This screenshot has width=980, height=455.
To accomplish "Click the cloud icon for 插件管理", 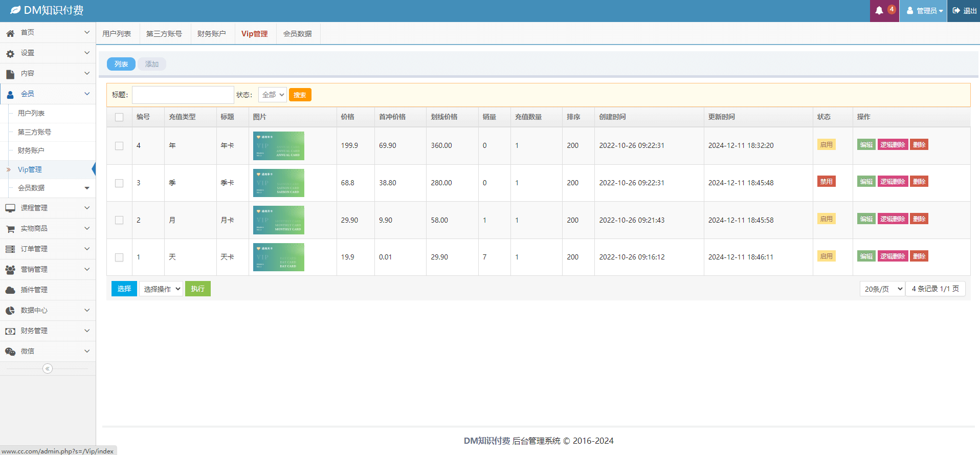I will click(10, 290).
